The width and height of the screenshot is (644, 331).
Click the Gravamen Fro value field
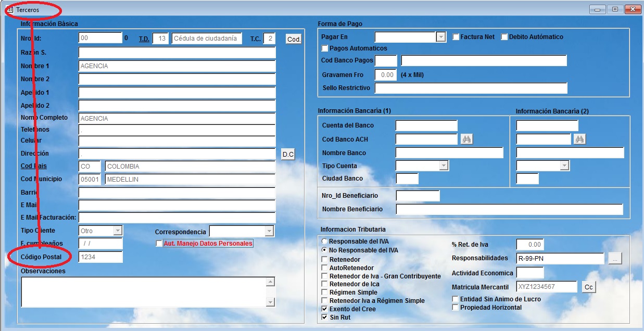[386, 75]
